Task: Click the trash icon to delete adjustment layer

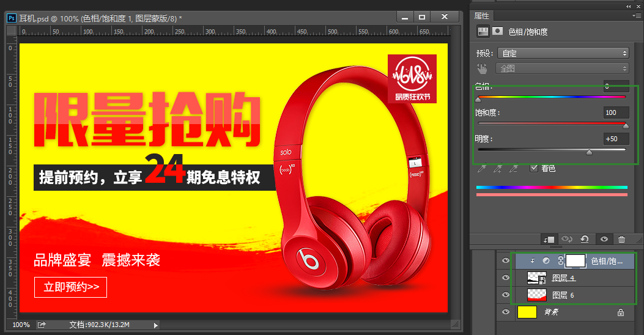Action: (x=621, y=240)
